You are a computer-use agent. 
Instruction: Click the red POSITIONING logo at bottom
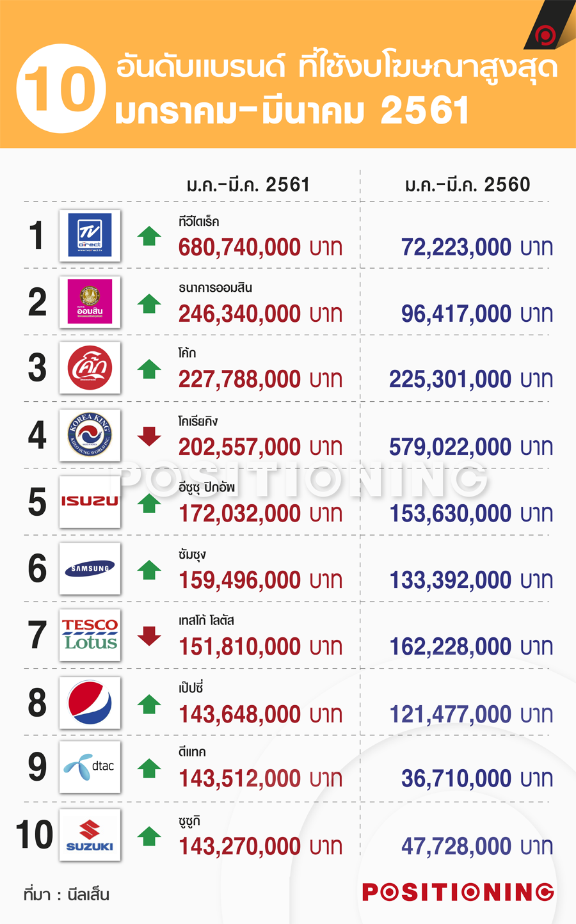click(458, 892)
